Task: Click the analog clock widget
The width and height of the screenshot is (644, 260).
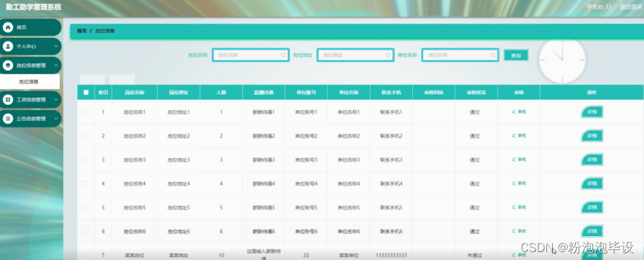Action: point(563,61)
